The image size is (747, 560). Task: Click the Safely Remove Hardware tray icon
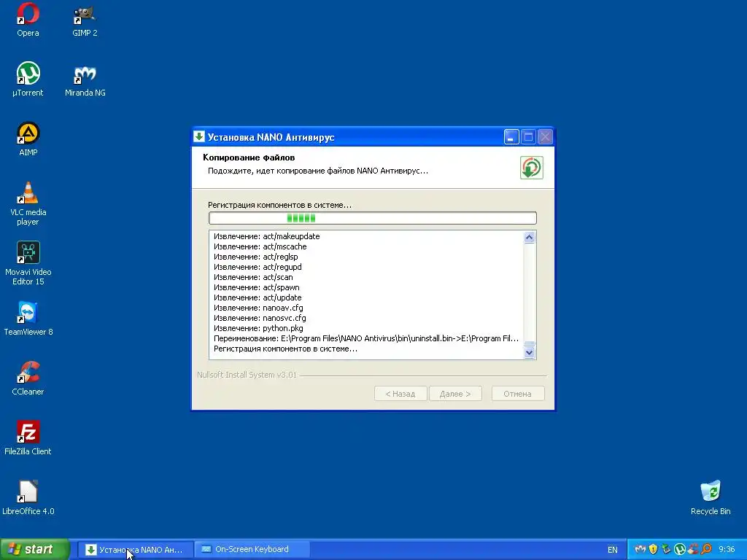[x=666, y=549]
